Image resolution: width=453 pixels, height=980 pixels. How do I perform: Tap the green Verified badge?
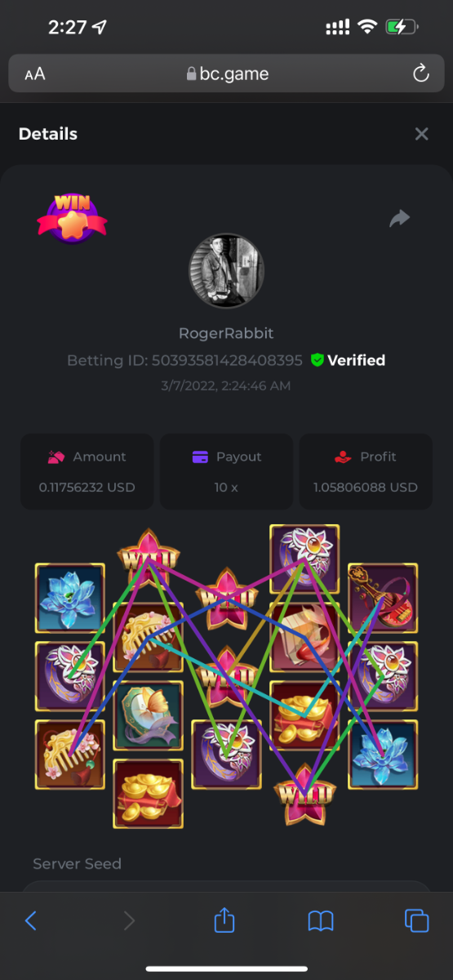tap(348, 360)
